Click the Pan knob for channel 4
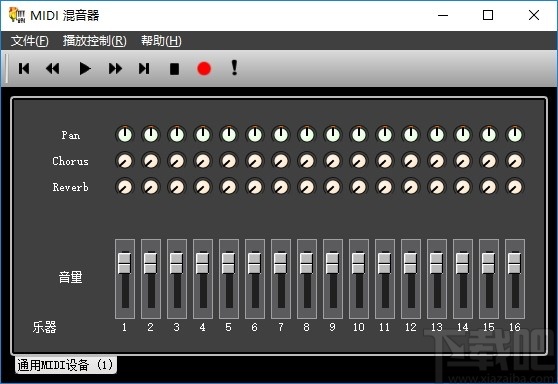This screenshot has height=384, width=558. click(x=203, y=135)
